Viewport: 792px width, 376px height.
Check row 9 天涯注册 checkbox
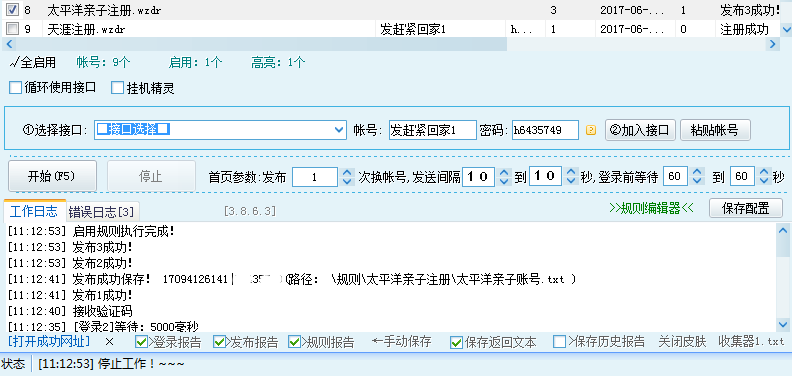point(14,28)
